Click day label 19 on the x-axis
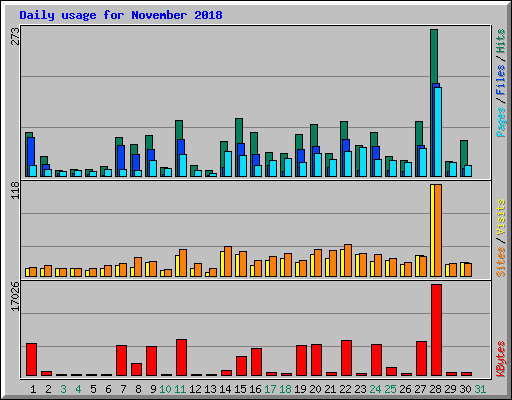 pyautogui.click(x=300, y=389)
